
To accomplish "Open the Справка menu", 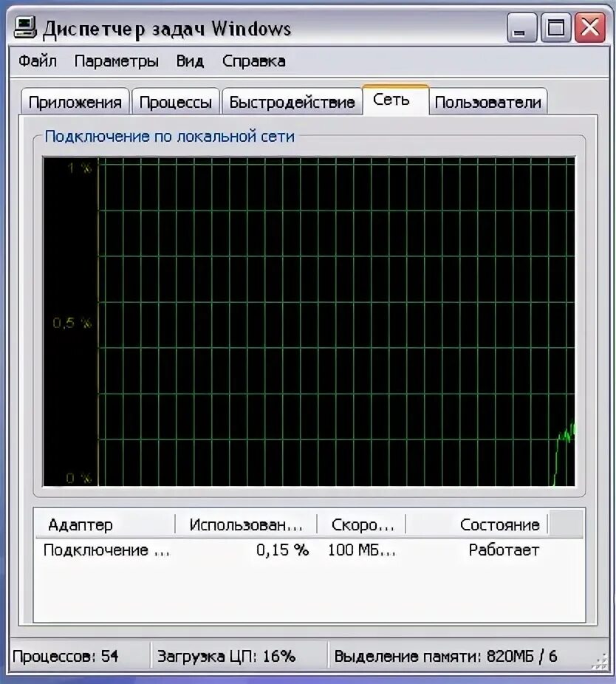I will (x=254, y=61).
